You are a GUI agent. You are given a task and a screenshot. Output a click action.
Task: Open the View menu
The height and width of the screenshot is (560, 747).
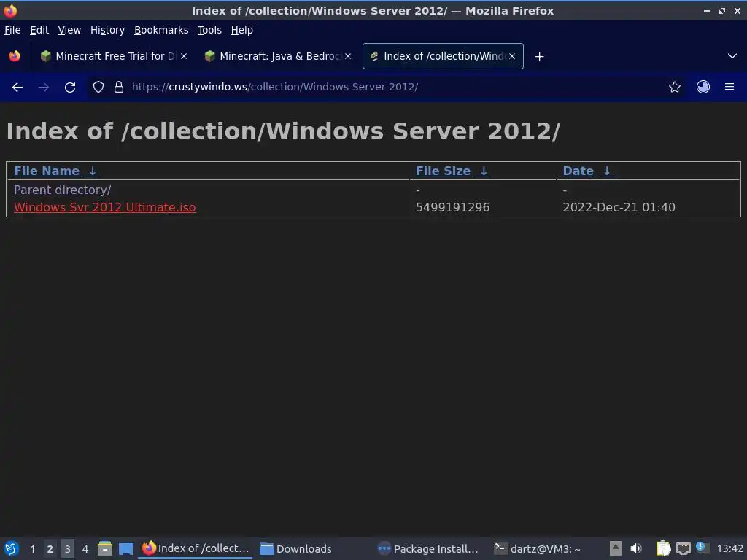click(69, 30)
